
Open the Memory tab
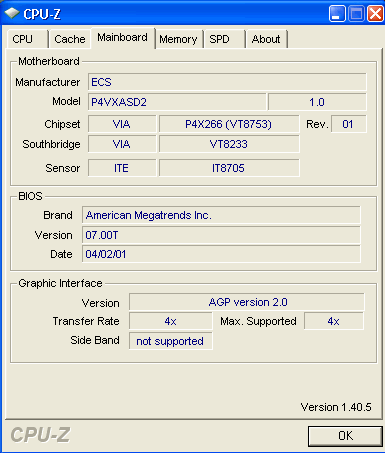[179, 39]
